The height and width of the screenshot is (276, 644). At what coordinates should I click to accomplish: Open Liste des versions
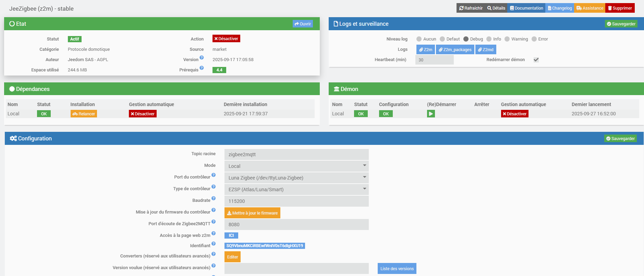[x=397, y=268]
